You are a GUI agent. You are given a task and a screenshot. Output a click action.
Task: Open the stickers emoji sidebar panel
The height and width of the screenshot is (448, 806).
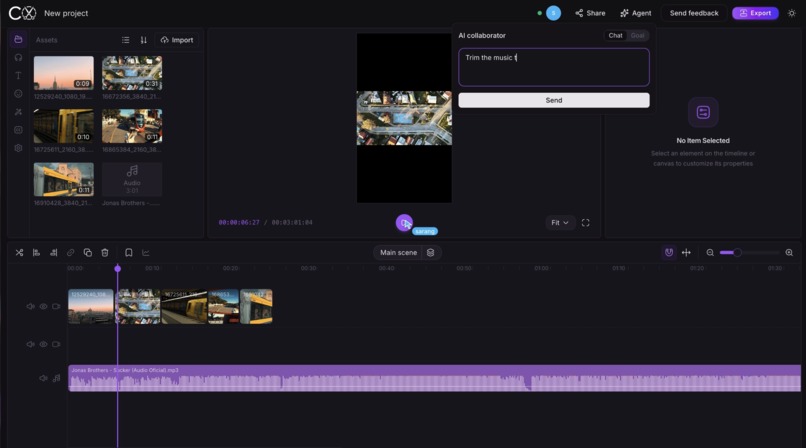pos(19,94)
